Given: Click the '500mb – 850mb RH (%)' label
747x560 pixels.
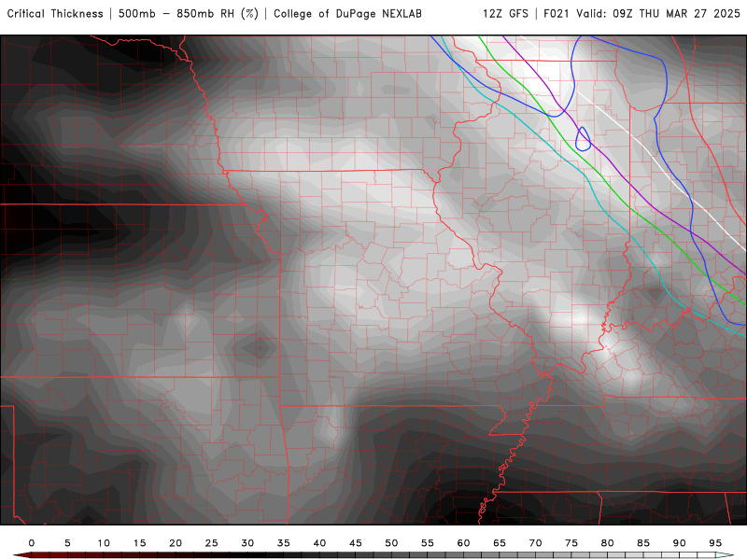Looking at the screenshot, I should pos(189,14).
